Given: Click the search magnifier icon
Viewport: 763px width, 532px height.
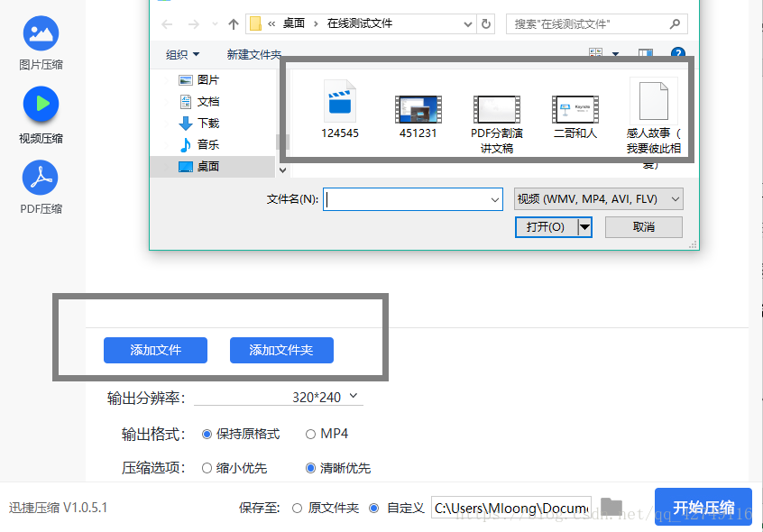Looking at the screenshot, I should pos(675,23).
